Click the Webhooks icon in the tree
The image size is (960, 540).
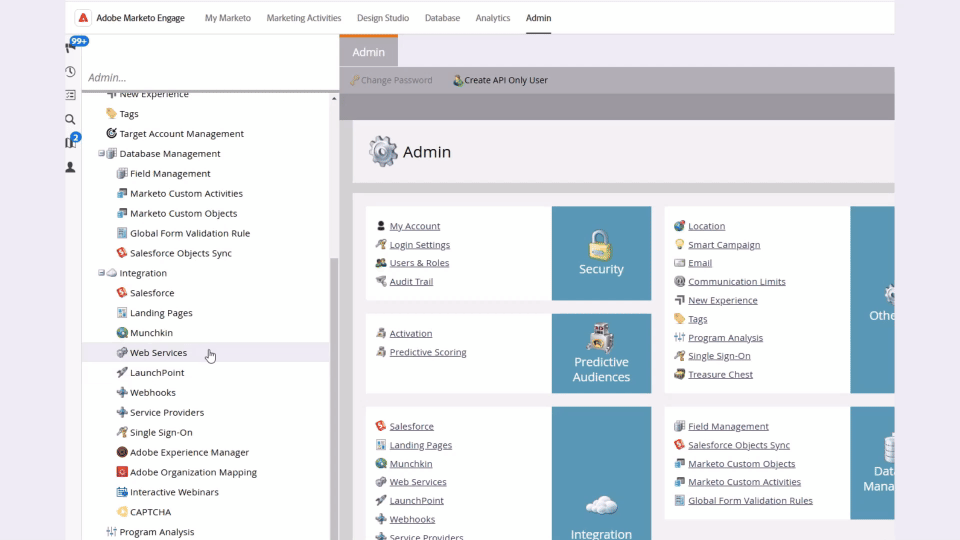[x=122, y=392]
